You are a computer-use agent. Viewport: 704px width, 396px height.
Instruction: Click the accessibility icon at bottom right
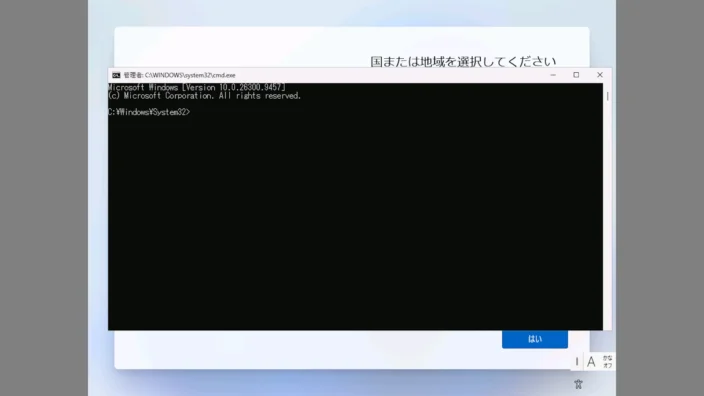(578, 384)
